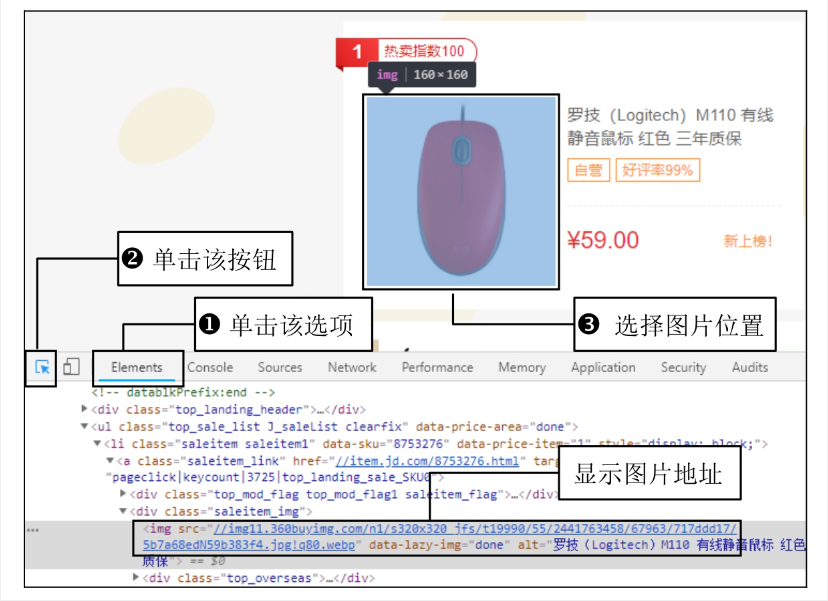Collapse the saleitem_link anchor node
Image resolution: width=828 pixels, height=601 pixels.
coord(110,461)
